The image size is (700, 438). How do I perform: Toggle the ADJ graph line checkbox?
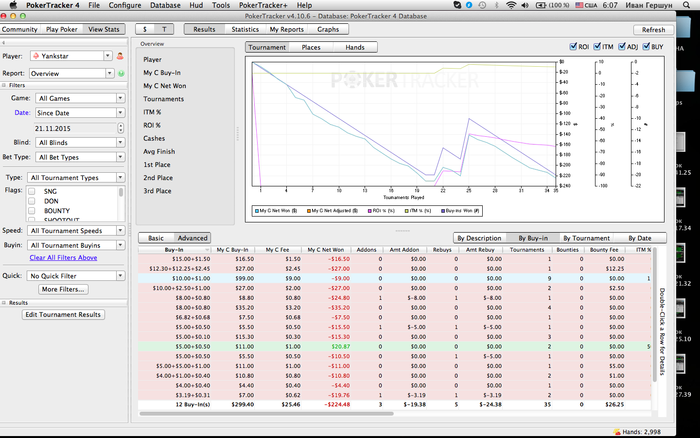(621, 46)
